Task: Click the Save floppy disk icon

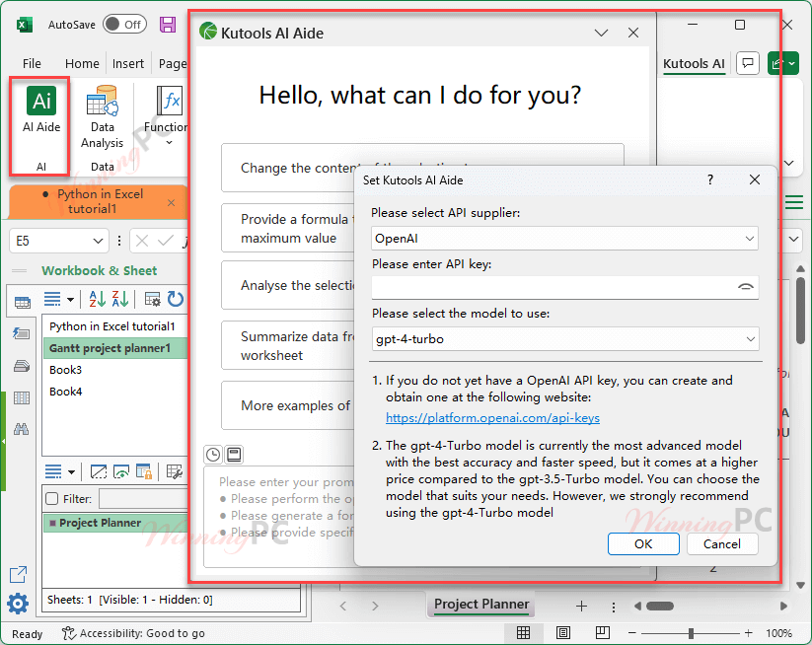Action: 168,25
